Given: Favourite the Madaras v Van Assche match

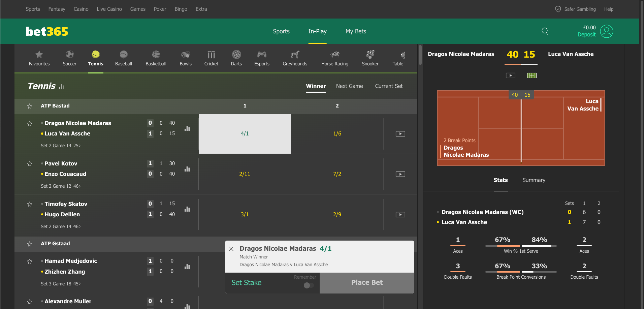Looking at the screenshot, I should tap(30, 124).
